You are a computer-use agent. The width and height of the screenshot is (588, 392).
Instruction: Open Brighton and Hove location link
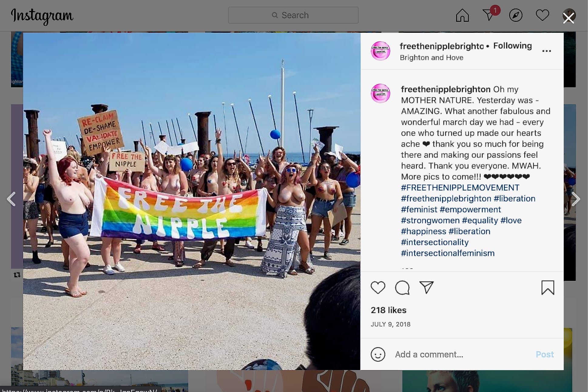click(x=431, y=58)
